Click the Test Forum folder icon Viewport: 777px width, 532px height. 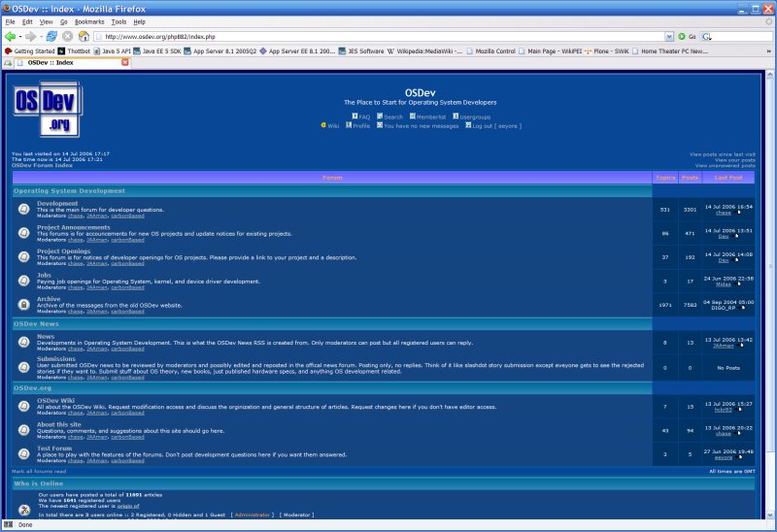click(x=23, y=453)
